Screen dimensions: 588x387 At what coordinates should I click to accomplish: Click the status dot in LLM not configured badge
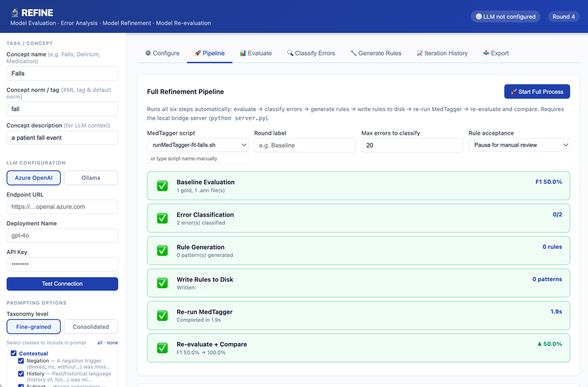[x=478, y=16]
